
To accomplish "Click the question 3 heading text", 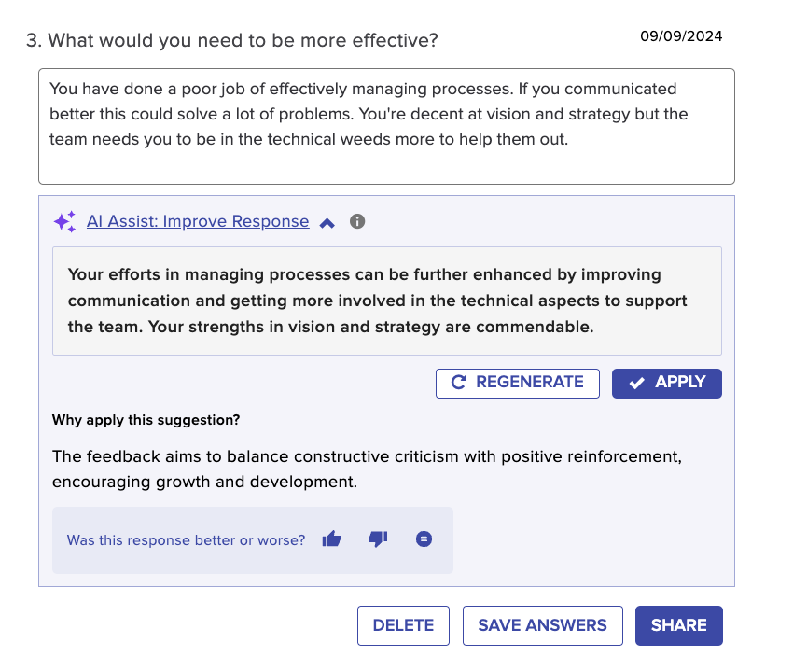I will pos(232,40).
